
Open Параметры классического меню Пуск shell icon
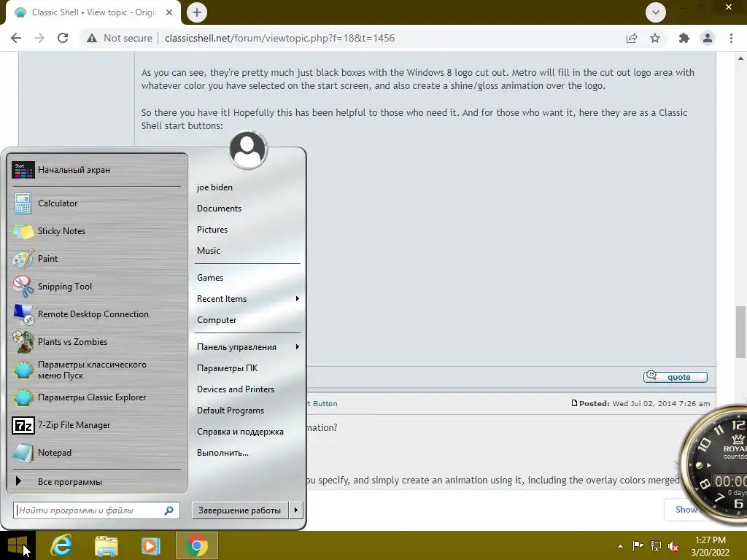[23, 370]
